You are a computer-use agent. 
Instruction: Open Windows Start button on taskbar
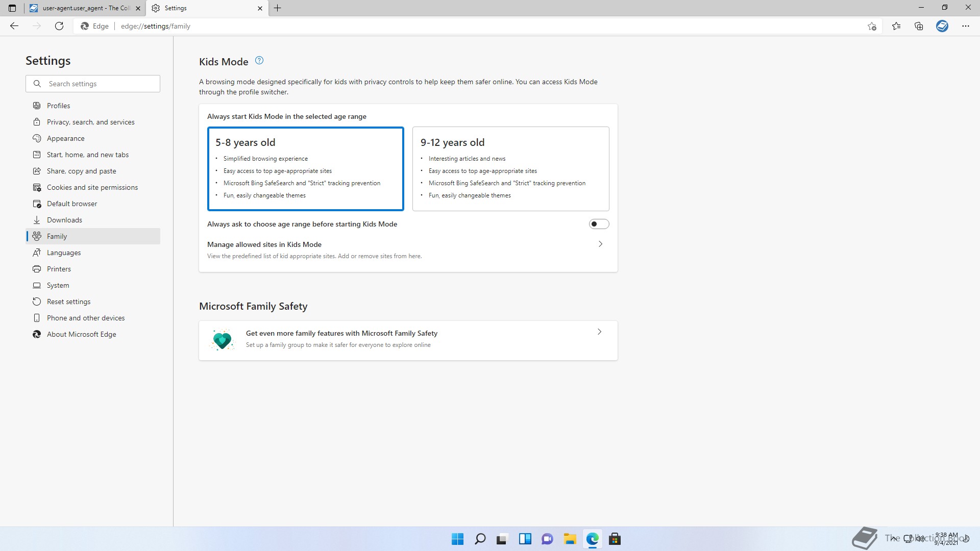[457, 539]
